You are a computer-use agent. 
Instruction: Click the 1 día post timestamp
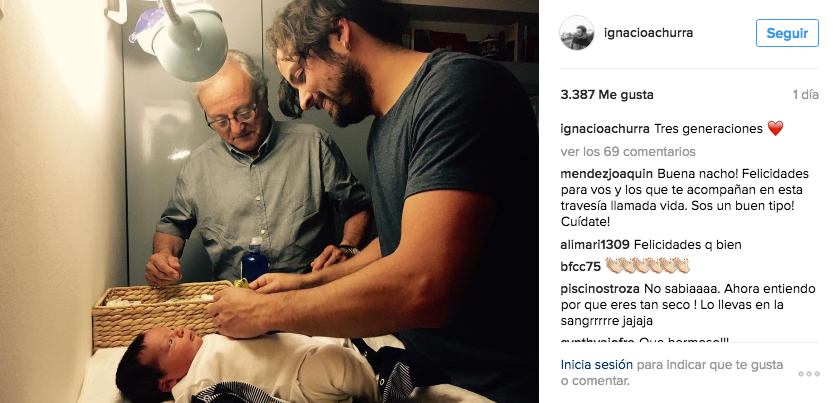tap(806, 95)
